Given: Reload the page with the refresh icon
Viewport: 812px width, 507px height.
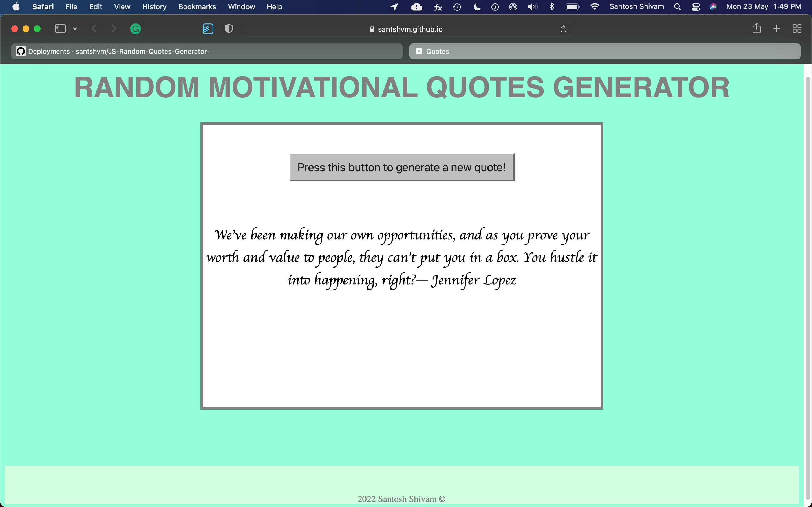Looking at the screenshot, I should [x=563, y=29].
